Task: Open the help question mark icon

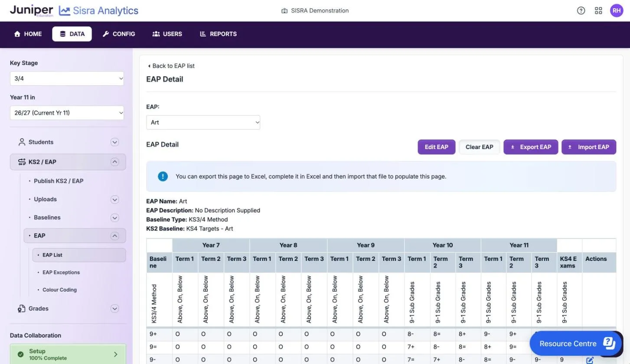Action: 581,11
